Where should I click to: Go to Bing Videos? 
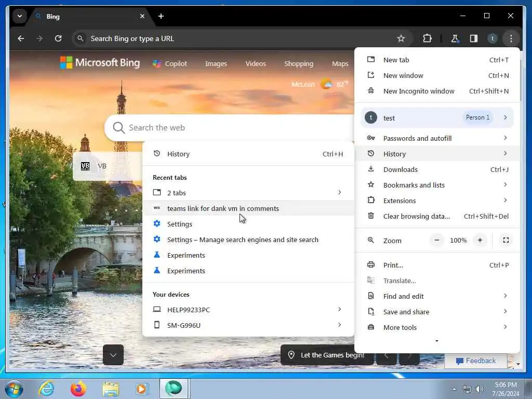tap(256, 64)
